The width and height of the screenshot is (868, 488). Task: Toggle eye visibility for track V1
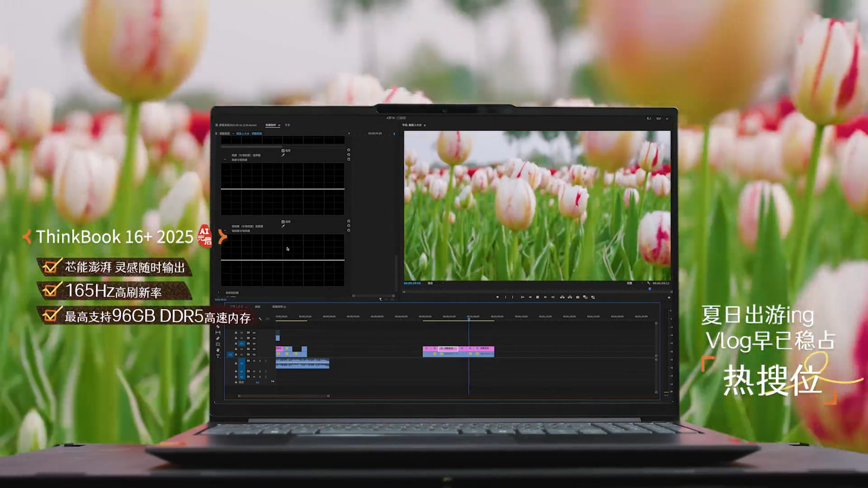pos(254,355)
